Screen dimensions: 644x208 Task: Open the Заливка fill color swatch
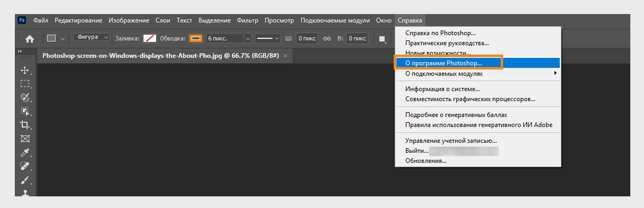point(150,39)
